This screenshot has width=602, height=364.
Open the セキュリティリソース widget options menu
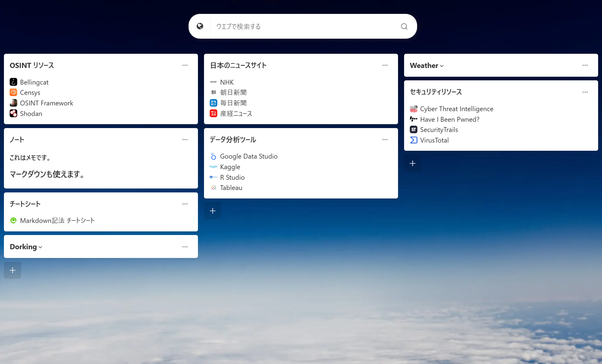[585, 92]
